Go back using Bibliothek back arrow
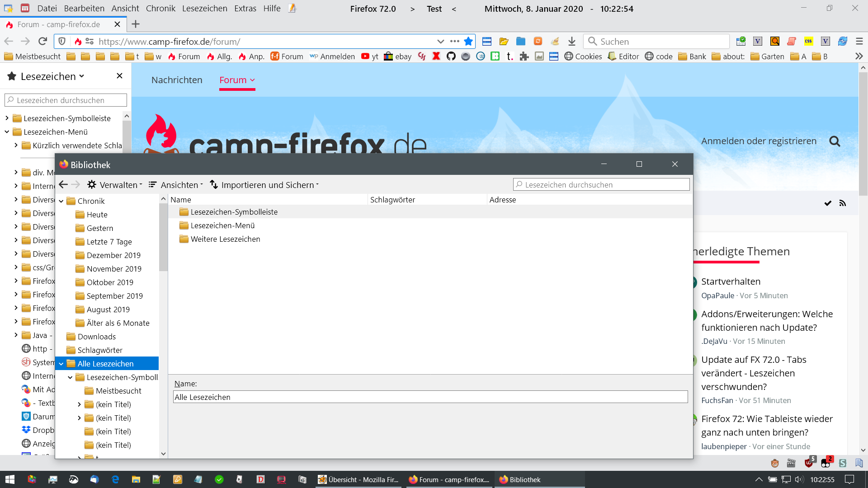 pyautogui.click(x=63, y=185)
